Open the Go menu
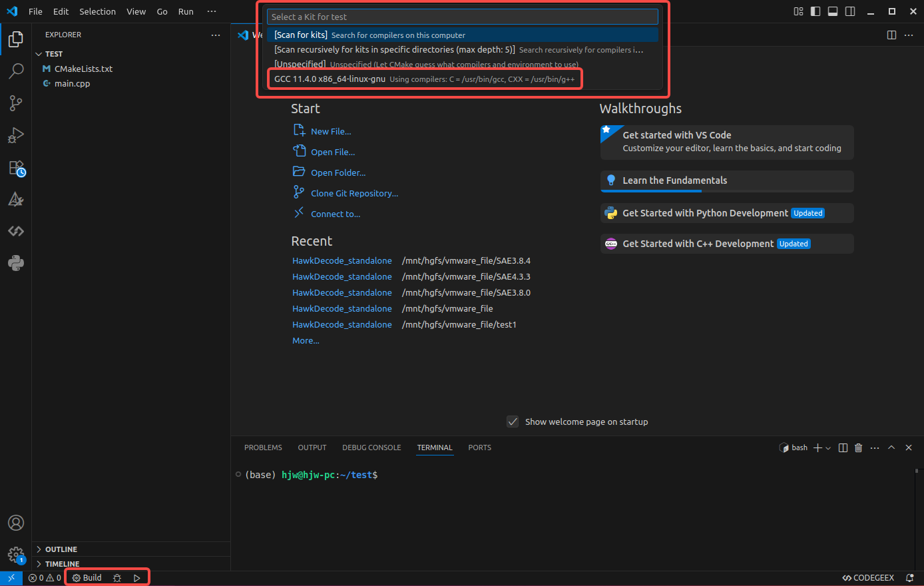The image size is (924, 586). pos(162,11)
